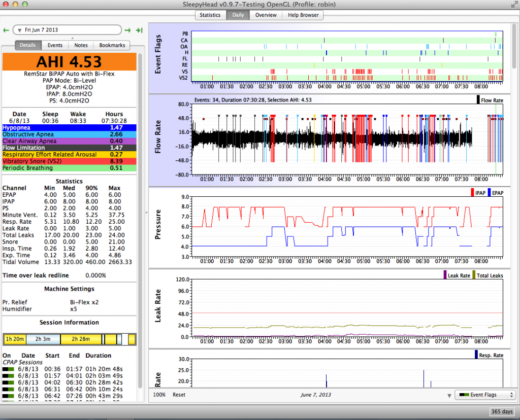Image resolution: width=520 pixels, height=420 pixels.
Task: Select the 2h 28m session bar segment
Action: (x=80, y=339)
